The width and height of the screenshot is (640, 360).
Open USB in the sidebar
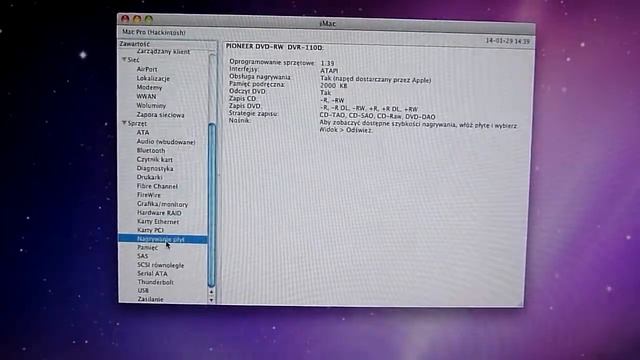pos(143,291)
